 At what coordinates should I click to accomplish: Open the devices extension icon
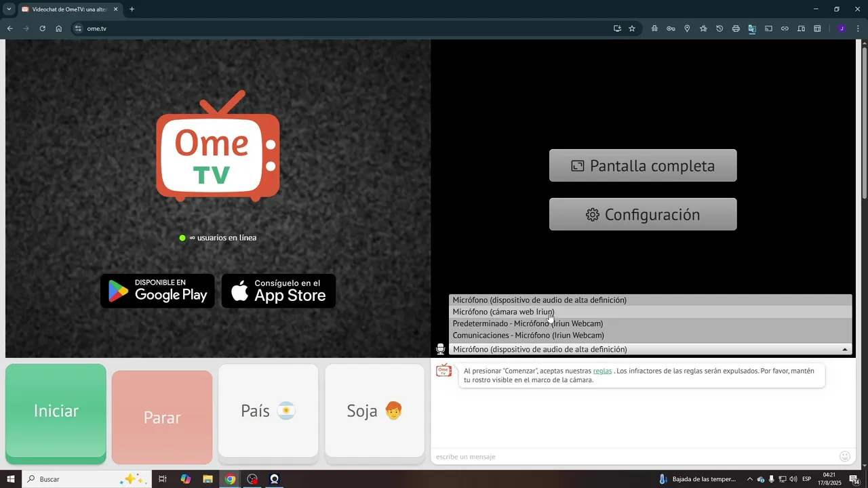(x=801, y=28)
